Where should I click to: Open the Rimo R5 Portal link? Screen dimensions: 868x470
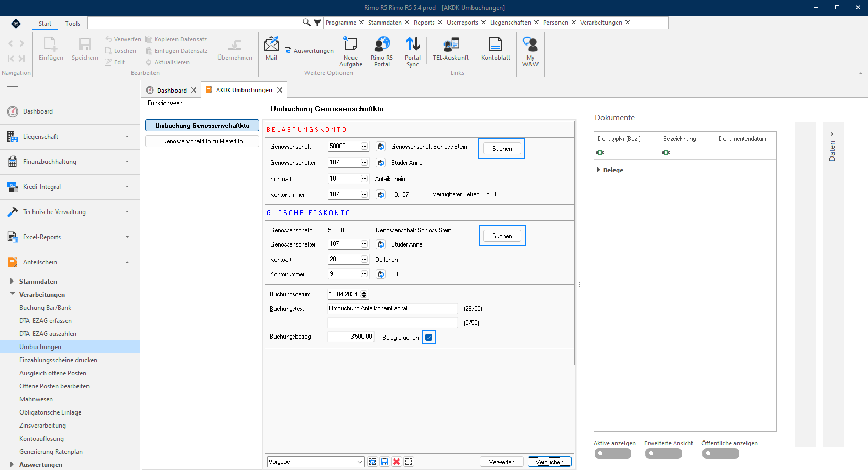[x=382, y=51]
